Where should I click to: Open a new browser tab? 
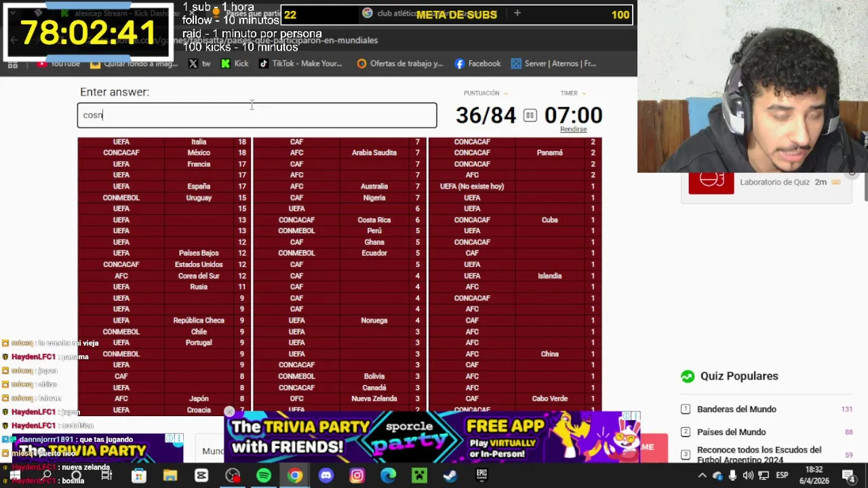pyautogui.click(x=517, y=13)
